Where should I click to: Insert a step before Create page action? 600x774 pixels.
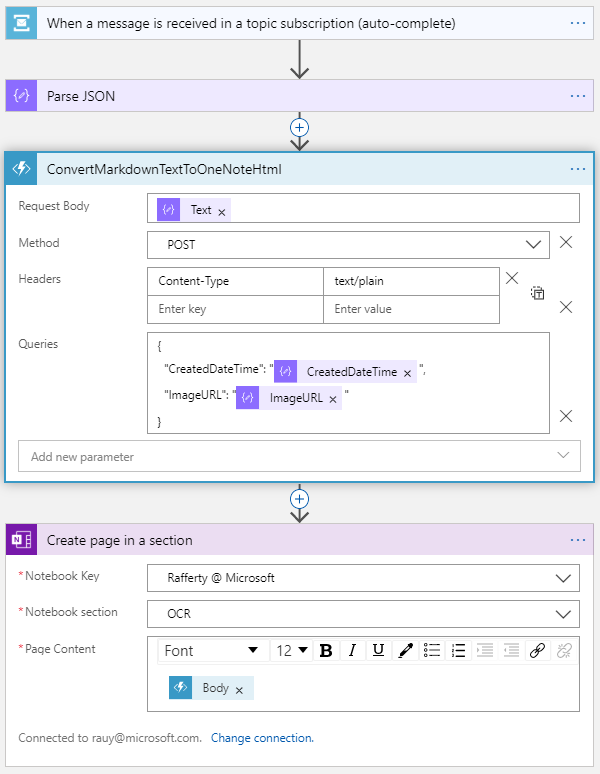tap(299, 498)
